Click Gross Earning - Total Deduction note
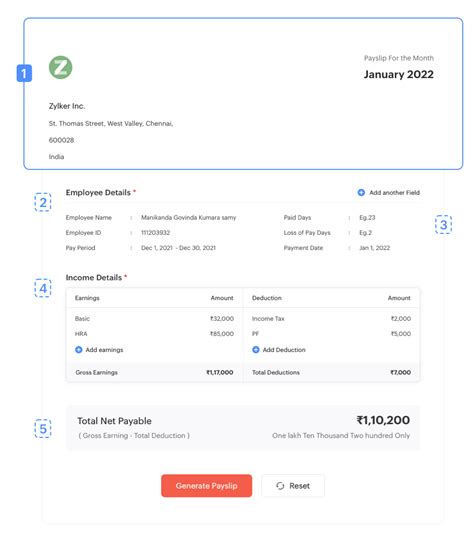The width and height of the screenshot is (474, 536). tap(134, 436)
